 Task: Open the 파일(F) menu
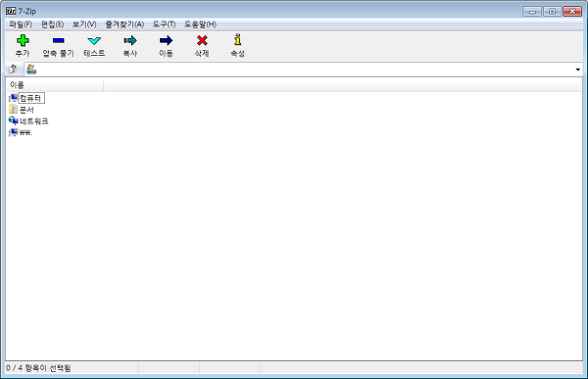click(21, 24)
